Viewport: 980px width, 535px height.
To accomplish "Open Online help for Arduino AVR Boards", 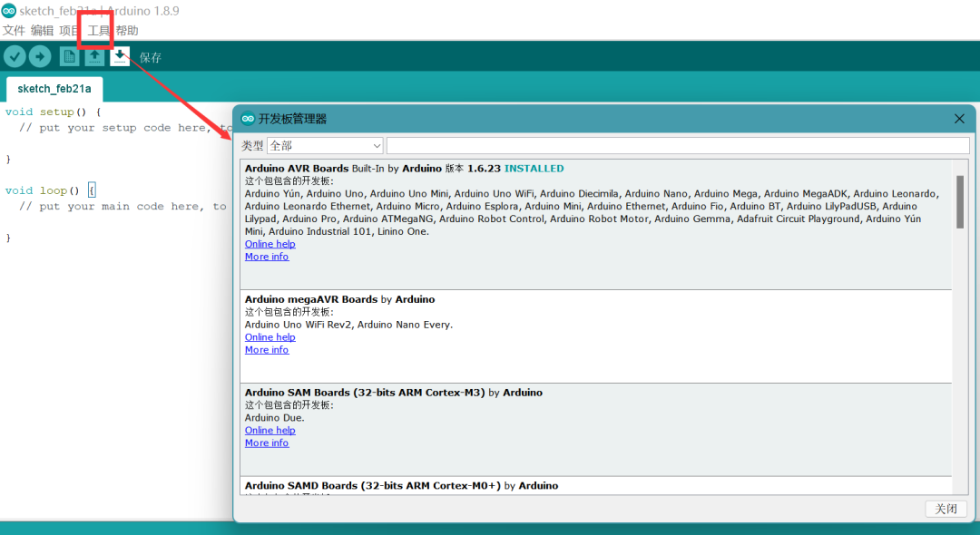I will point(270,244).
